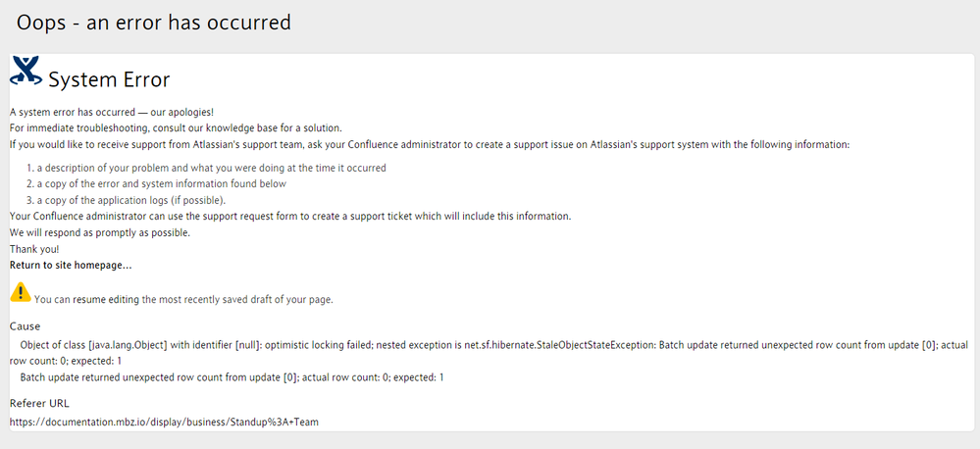Image resolution: width=980 pixels, height=449 pixels.
Task: Click the 'Referer URL' section heading
Action: tap(39, 403)
